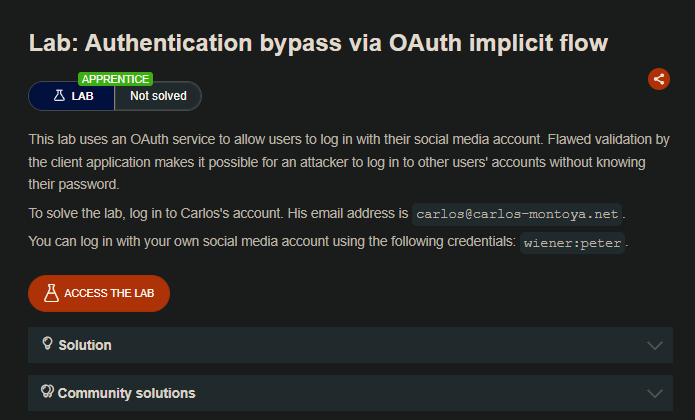This screenshot has width=695, height=420.
Task: Click the LAB badge text
Action: (82, 96)
